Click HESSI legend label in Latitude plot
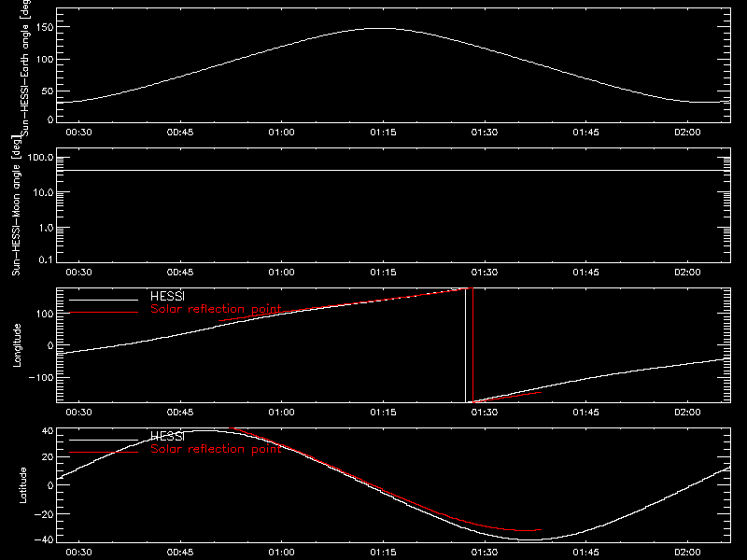The height and width of the screenshot is (560, 747). 167,437
